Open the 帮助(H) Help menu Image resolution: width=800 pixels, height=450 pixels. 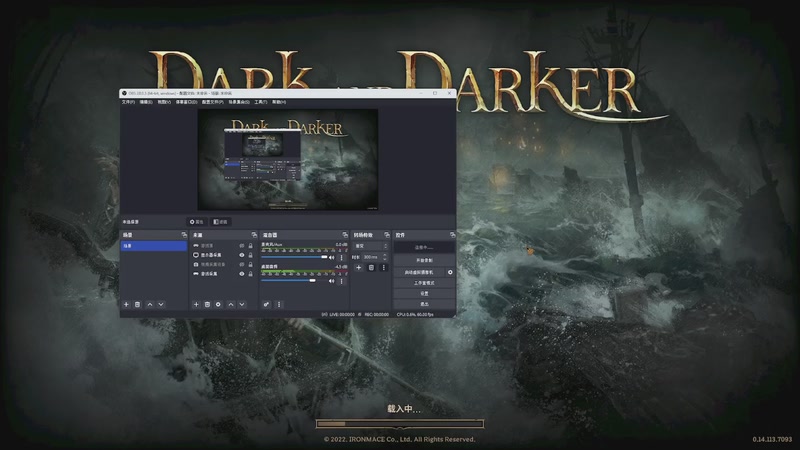279,102
